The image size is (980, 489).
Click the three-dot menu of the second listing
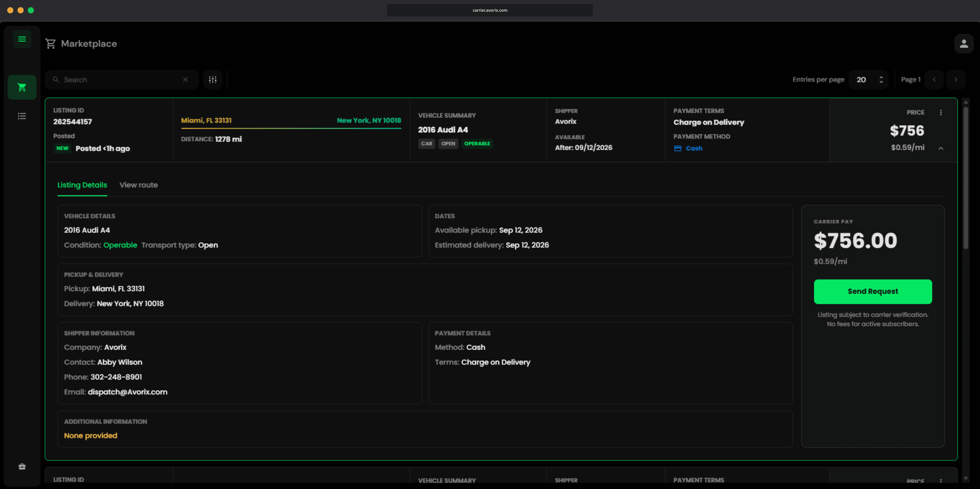(941, 481)
